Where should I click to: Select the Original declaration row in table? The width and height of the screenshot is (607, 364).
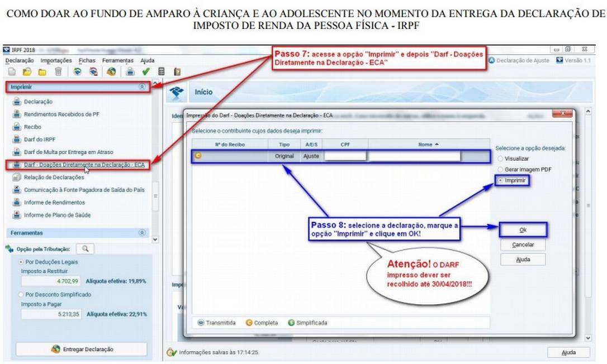point(284,156)
